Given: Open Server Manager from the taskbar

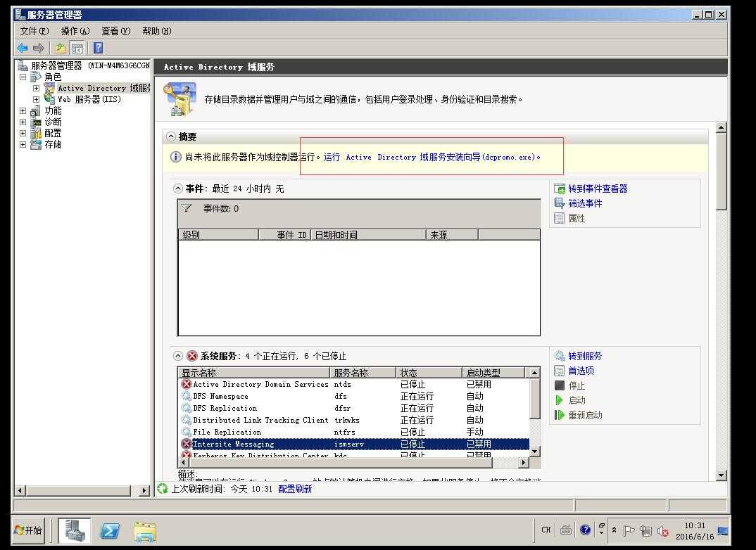Looking at the screenshot, I should (x=75, y=531).
